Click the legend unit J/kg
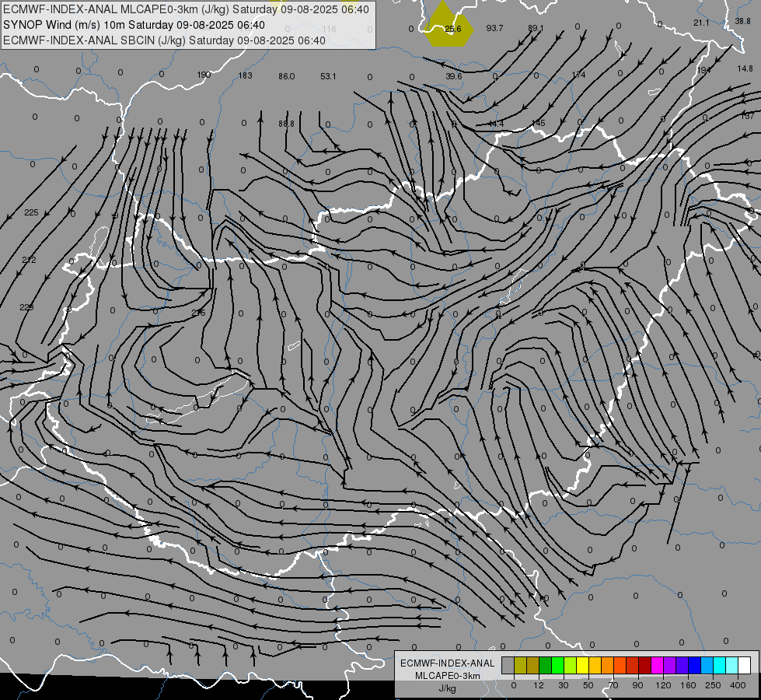Viewport: 761px width, 700px height. pos(447,688)
